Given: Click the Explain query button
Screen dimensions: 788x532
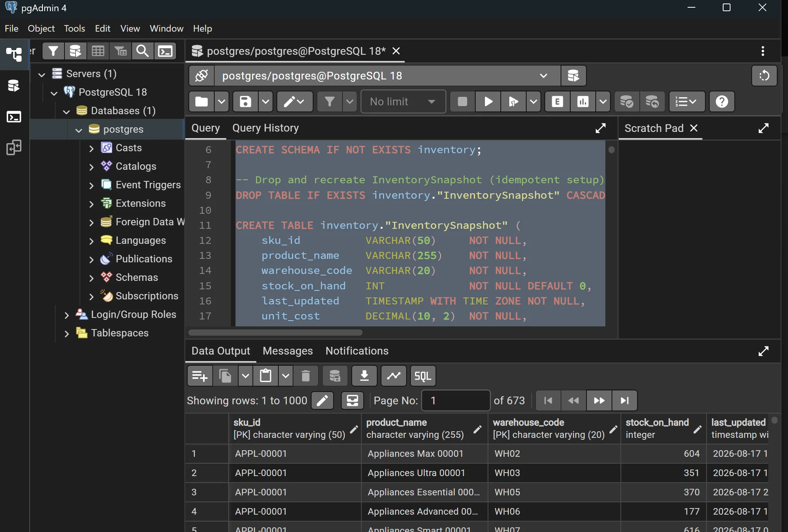Looking at the screenshot, I should [557, 102].
